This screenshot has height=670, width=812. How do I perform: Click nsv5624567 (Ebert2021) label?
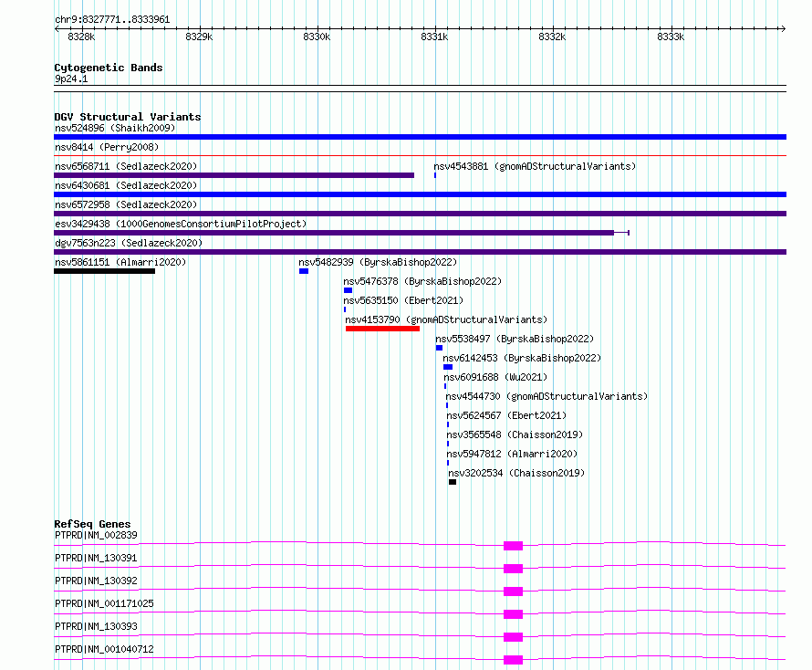[x=506, y=415]
